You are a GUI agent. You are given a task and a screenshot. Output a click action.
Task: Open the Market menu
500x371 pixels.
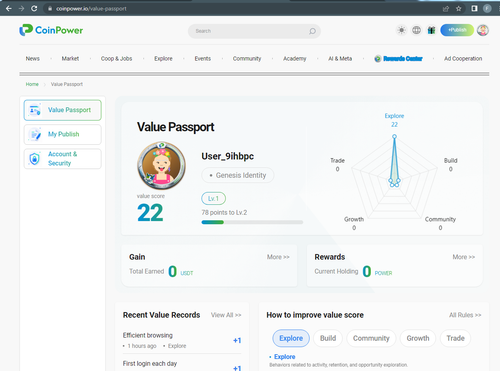[x=70, y=59]
